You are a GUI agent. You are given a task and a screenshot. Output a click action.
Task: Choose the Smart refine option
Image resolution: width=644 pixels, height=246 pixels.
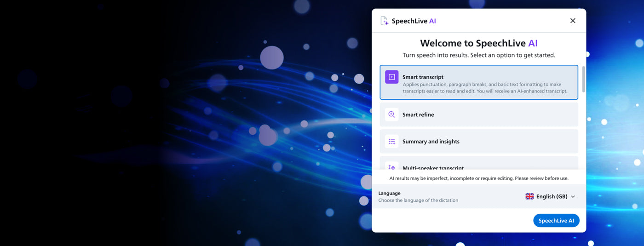coord(479,114)
